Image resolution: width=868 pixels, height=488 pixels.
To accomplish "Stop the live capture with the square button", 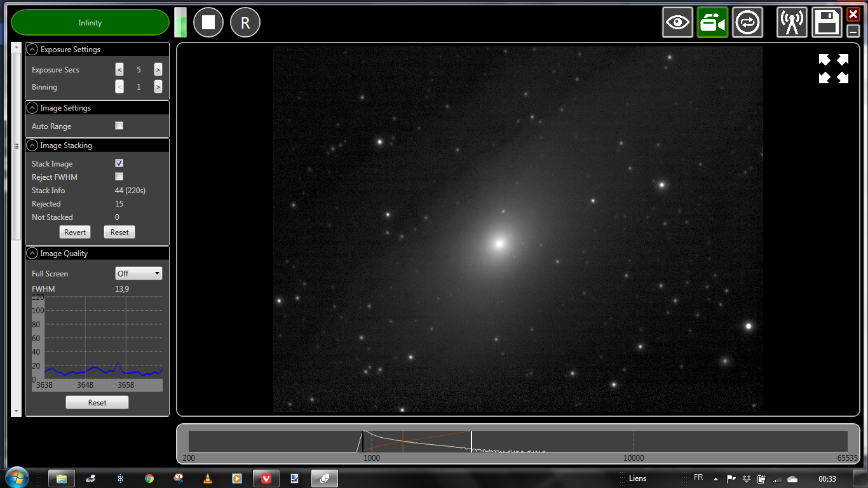I will (x=208, y=23).
